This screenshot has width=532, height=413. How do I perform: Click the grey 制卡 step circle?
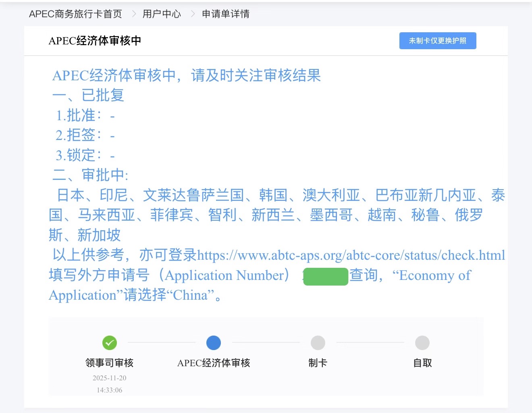tap(318, 343)
